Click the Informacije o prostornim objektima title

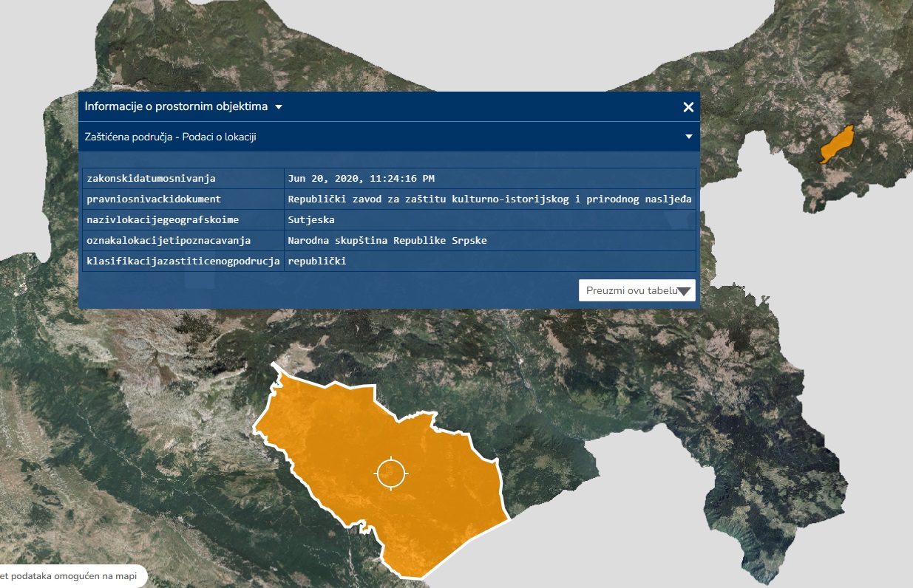click(176, 107)
